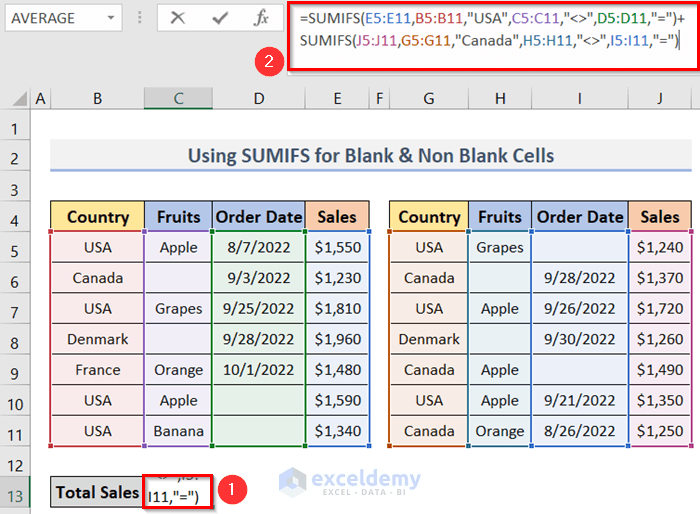
Task: Click the 'Grapes' cell in right table
Action: [500, 247]
